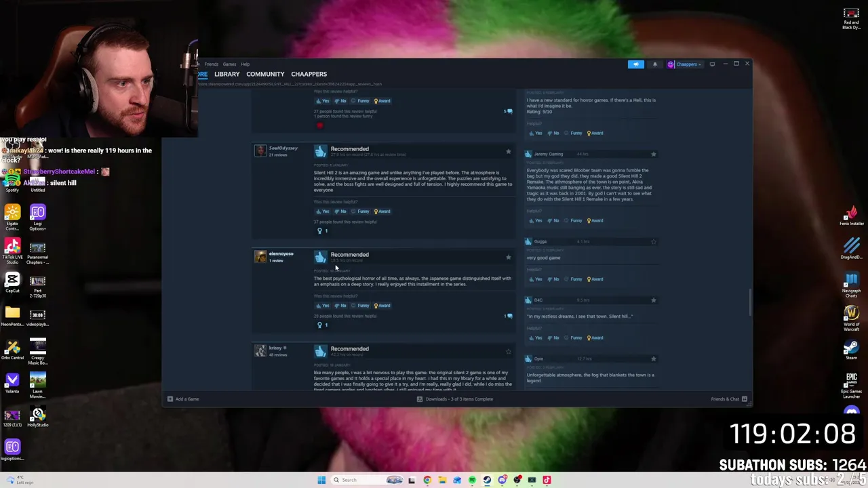Open Orbx Central desktop icon
This screenshot has height=488, width=868.
(12, 351)
